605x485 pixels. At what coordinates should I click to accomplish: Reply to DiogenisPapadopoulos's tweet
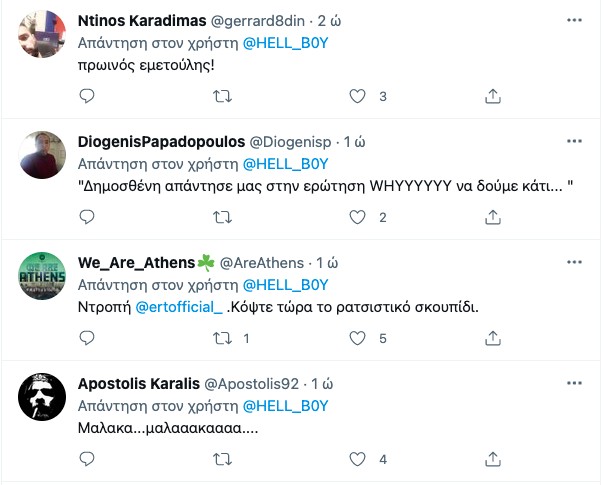(87, 217)
